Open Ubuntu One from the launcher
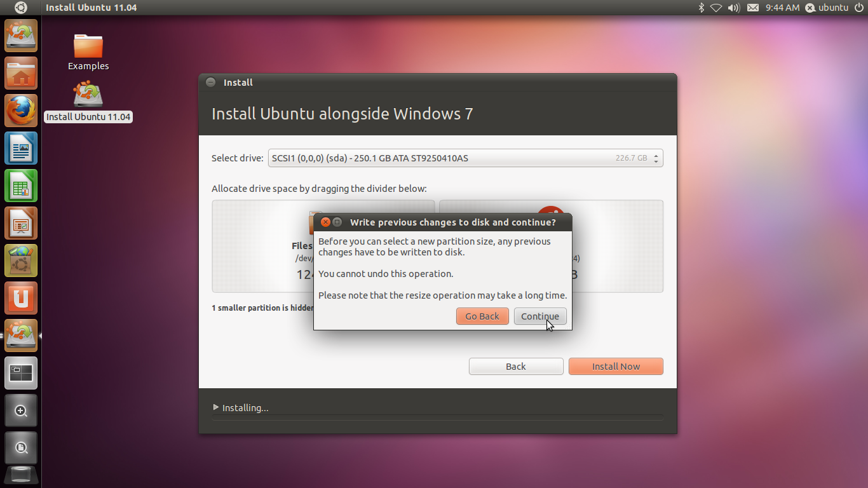This screenshot has width=868, height=488. click(x=21, y=298)
